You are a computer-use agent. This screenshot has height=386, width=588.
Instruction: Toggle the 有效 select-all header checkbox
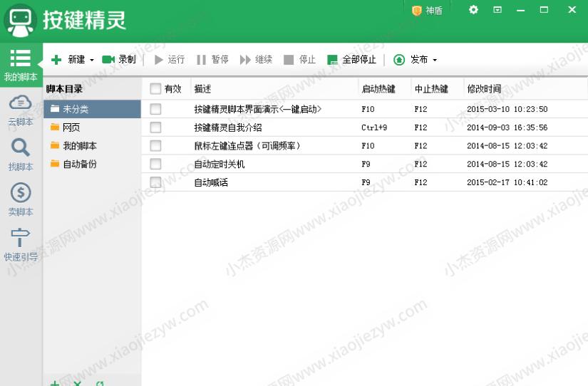click(155, 89)
